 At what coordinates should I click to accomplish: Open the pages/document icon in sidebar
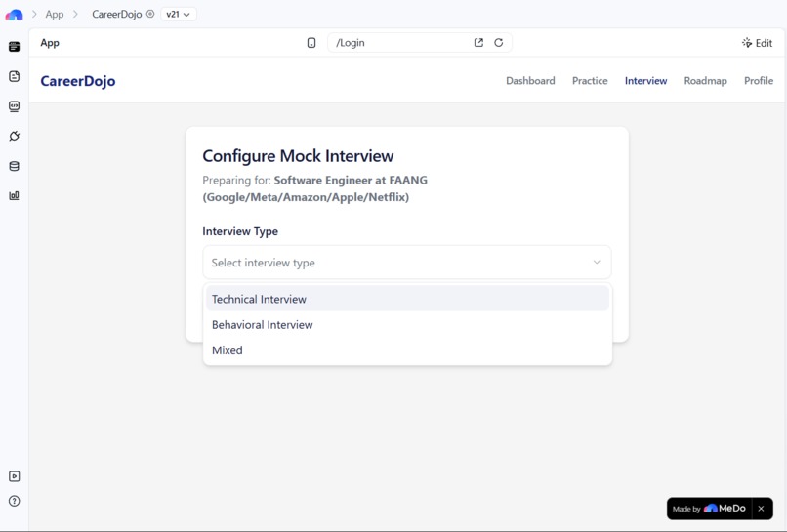pos(14,76)
